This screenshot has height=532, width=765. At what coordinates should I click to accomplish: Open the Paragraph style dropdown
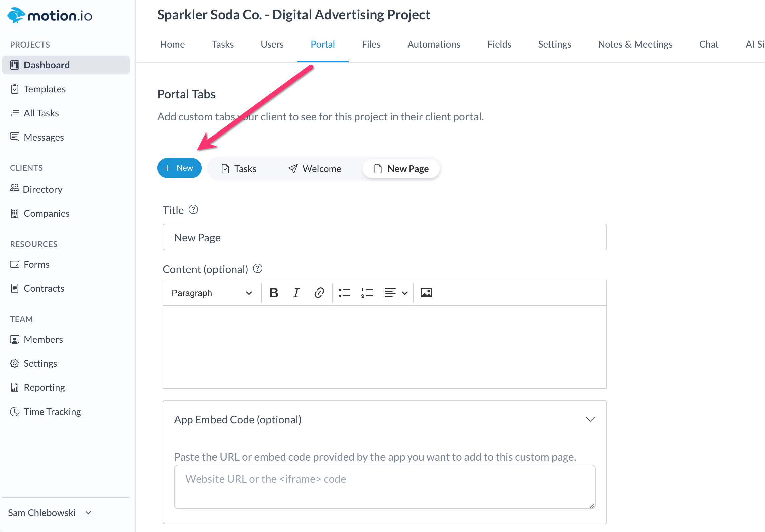[211, 293]
